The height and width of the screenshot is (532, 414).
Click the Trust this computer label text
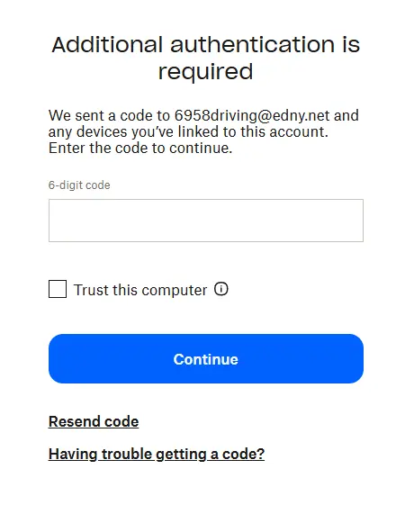pos(140,290)
